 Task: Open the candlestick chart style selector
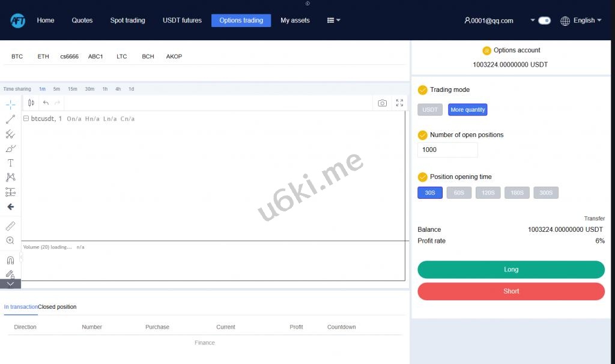(x=31, y=103)
